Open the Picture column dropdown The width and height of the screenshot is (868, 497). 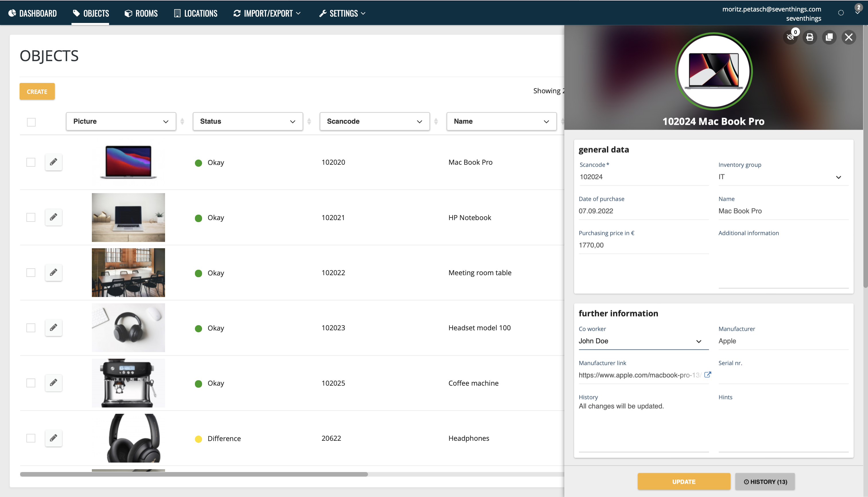121,121
